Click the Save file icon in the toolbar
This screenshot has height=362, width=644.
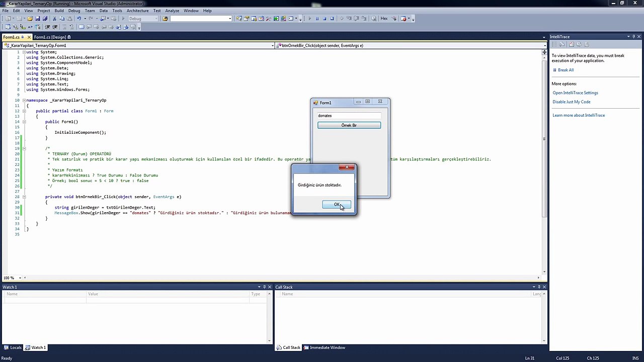[37, 19]
